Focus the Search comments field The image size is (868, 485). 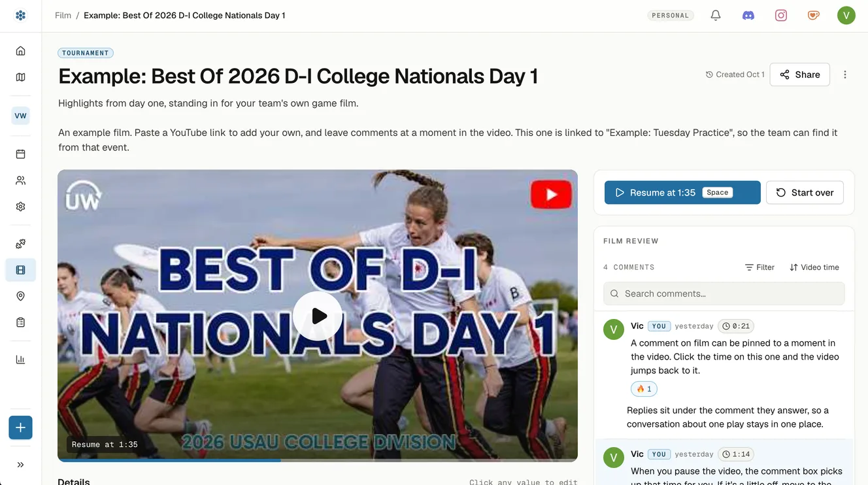click(x=724, y=293)
